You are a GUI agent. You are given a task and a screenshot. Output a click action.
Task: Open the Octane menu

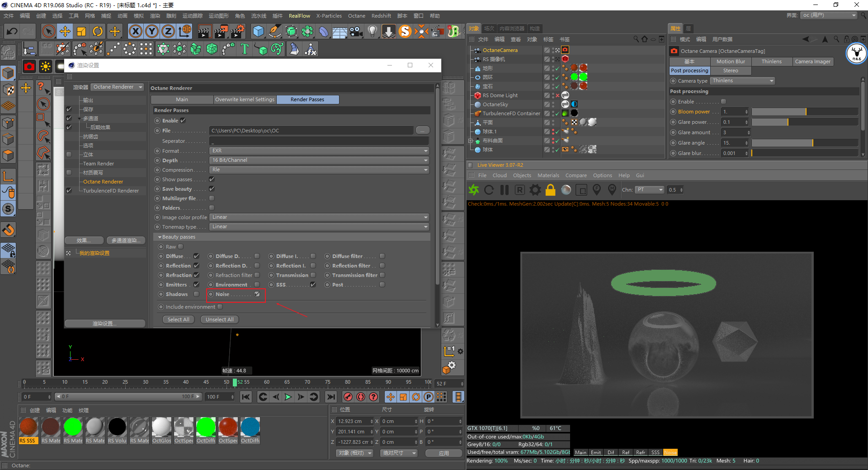[357, 16]
